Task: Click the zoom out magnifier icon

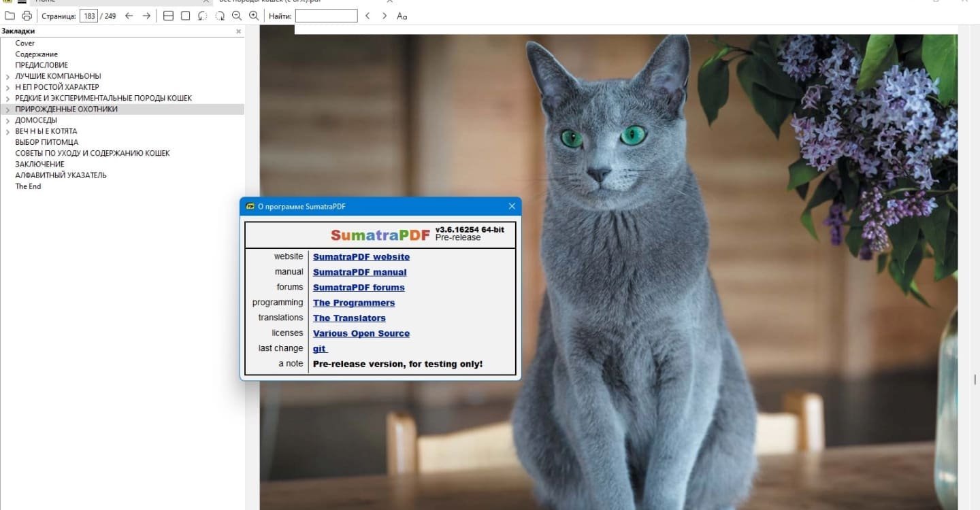Action: [237, 16]
